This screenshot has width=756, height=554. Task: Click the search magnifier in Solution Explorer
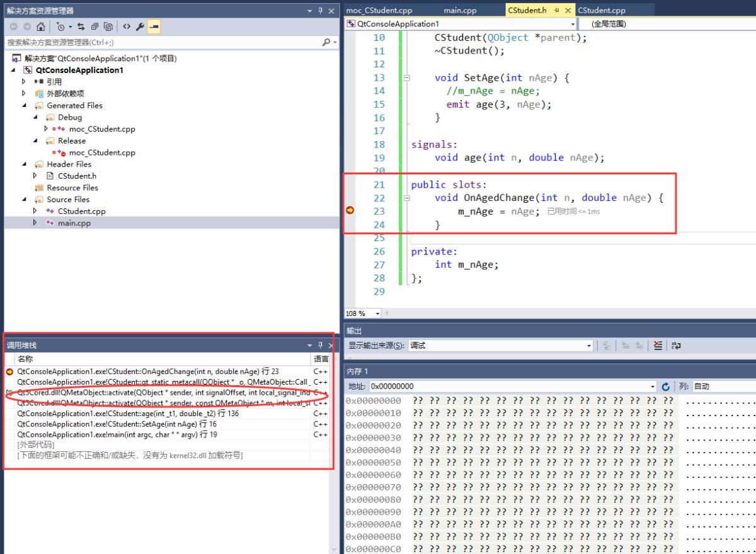[x=326, y=42]
